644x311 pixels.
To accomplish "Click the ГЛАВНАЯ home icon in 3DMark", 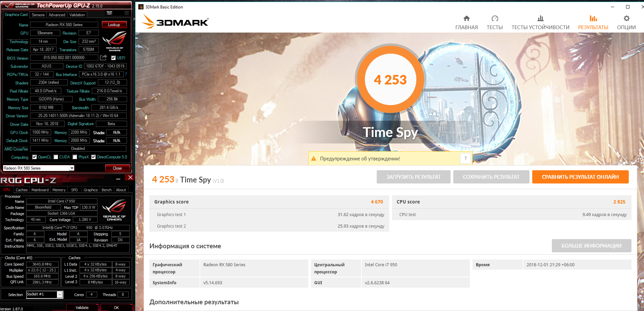I will tap(466, 18).
